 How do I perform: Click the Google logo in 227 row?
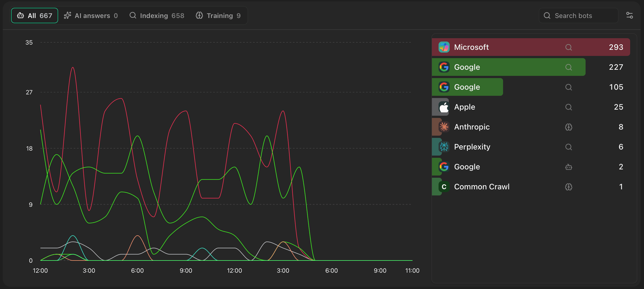[444, 67]
